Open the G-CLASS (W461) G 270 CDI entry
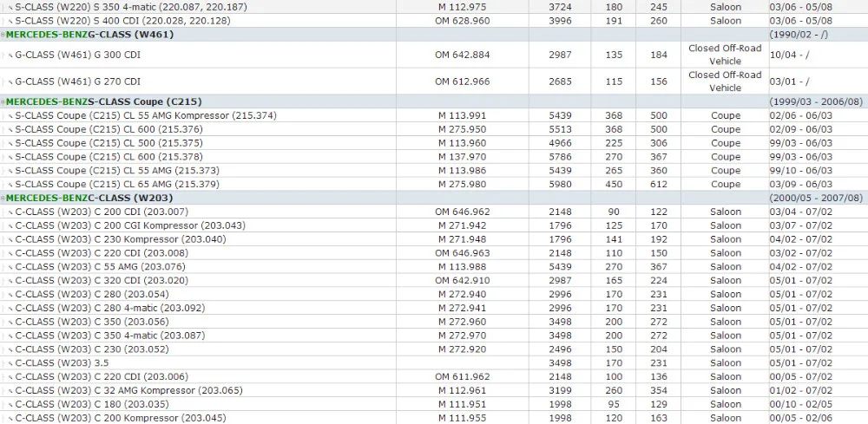This screenshot has height=424, width=868. point(77,82)
